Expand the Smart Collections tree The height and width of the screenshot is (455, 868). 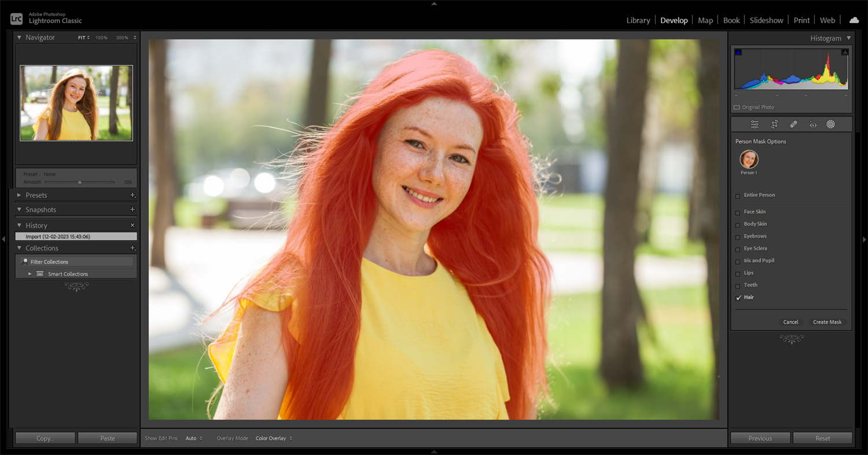pos(30,273)
